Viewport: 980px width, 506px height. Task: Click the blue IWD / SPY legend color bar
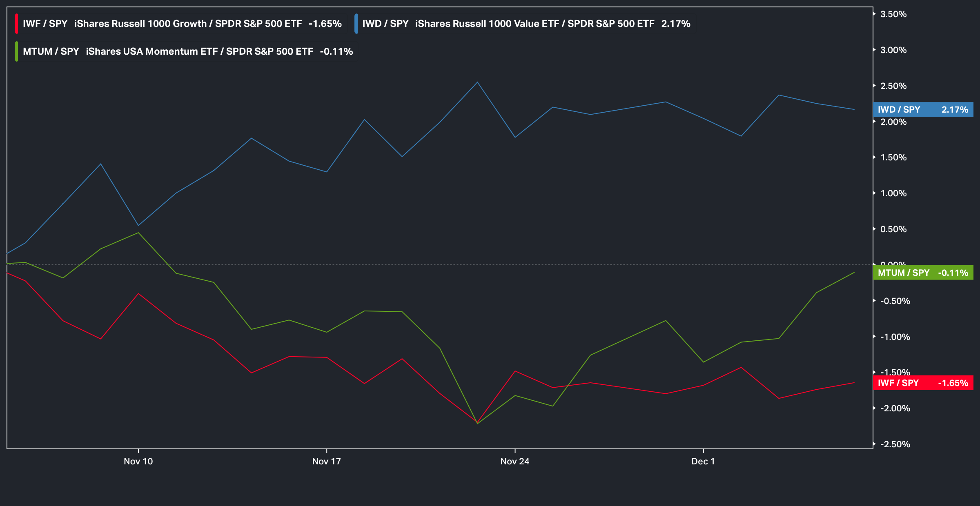(356, 24)
